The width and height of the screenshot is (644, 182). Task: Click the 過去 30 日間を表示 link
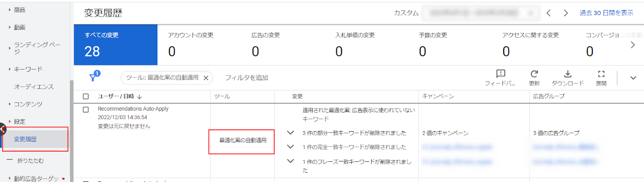point(606,13)
